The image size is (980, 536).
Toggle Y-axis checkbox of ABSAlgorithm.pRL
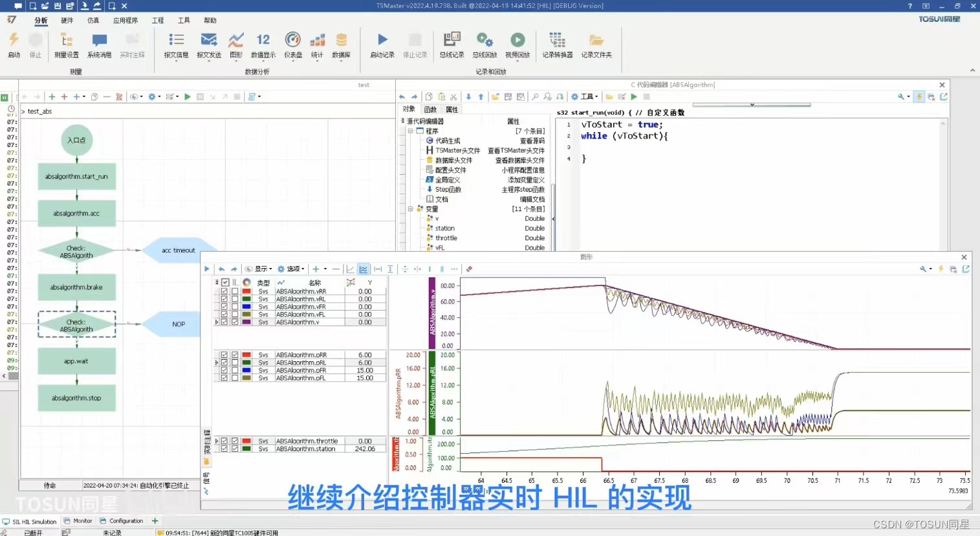(x=235, y=363)
